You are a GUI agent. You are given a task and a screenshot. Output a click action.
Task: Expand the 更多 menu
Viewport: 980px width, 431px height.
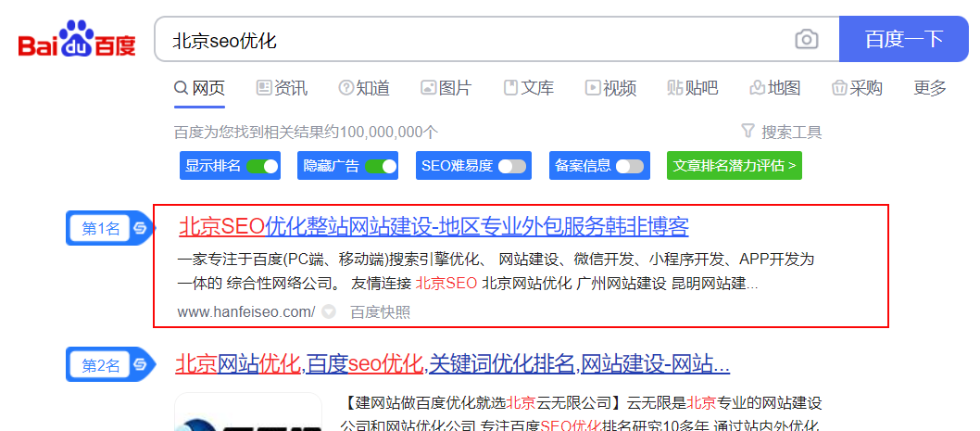[x=930, y=88]
